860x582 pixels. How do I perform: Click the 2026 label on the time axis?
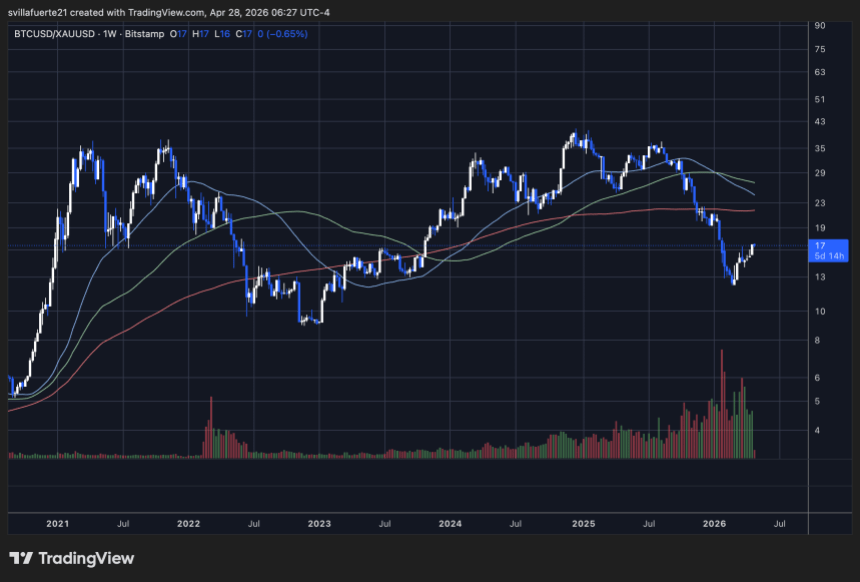[715, 523]
